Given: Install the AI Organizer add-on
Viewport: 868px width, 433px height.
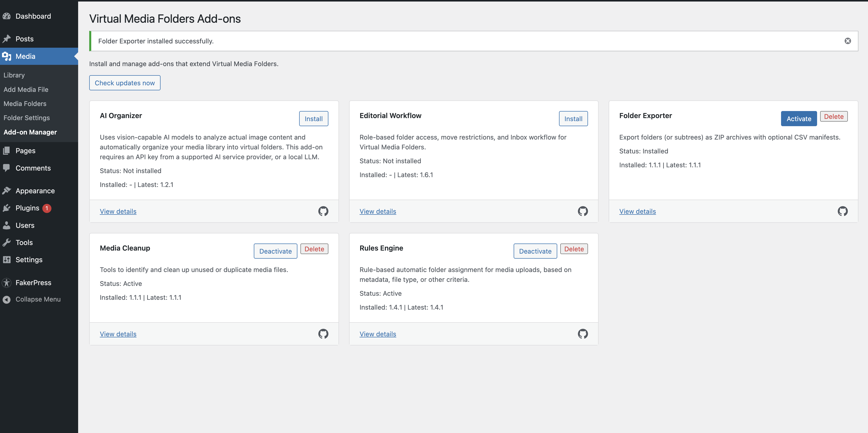Looking at the screenshot, I should (313, 119).
